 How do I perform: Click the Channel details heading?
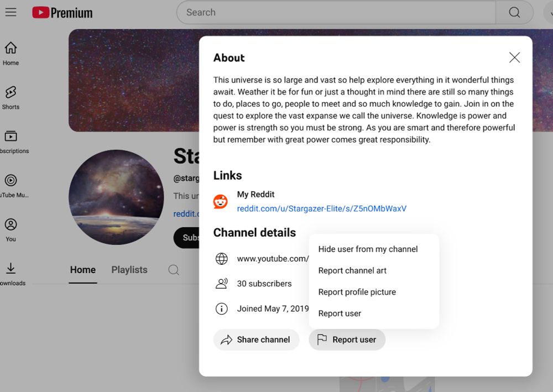point(254,233)
